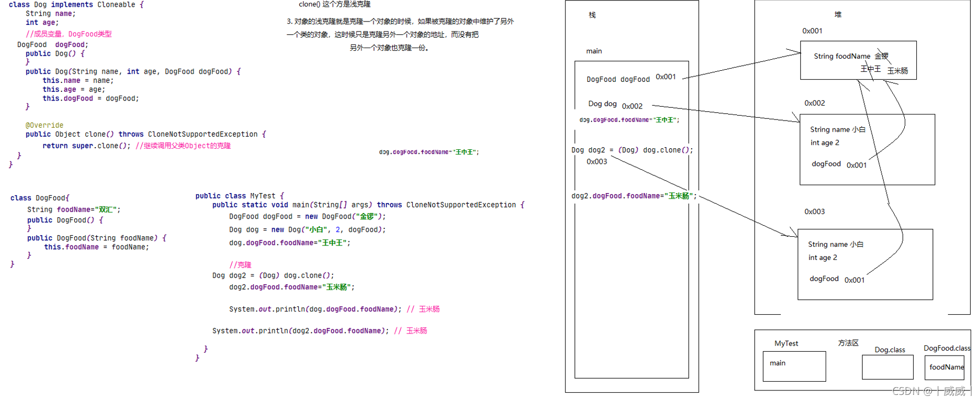The height and width of the screenshot is (401, 980).
Task: Click the 'public DogFood() {' constructor
Action: (65, 220)
